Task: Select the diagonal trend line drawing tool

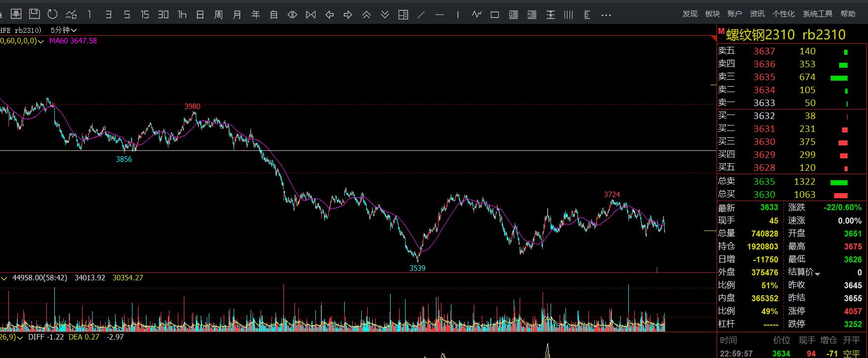Action: 421,15
